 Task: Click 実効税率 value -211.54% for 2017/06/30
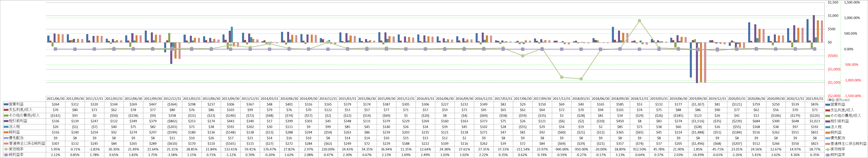point(523,149)
